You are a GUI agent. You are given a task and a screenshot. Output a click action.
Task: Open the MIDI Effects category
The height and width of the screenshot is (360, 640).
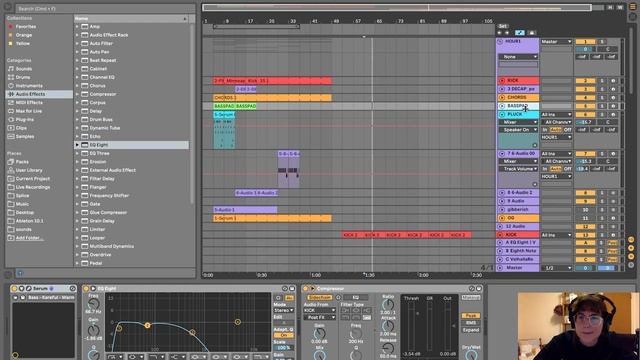pos(29,102)
